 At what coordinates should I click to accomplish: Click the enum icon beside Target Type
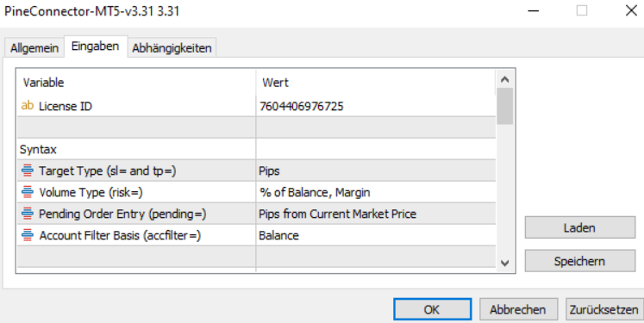[28, 171]
